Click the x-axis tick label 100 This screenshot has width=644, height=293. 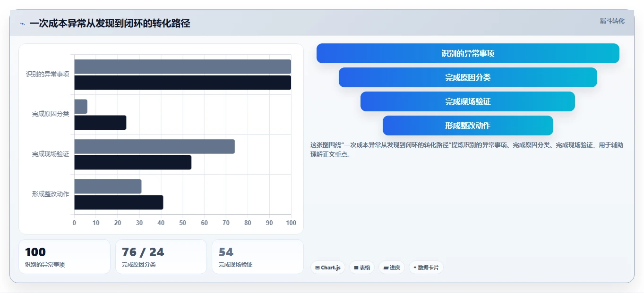tap(291, 223)
